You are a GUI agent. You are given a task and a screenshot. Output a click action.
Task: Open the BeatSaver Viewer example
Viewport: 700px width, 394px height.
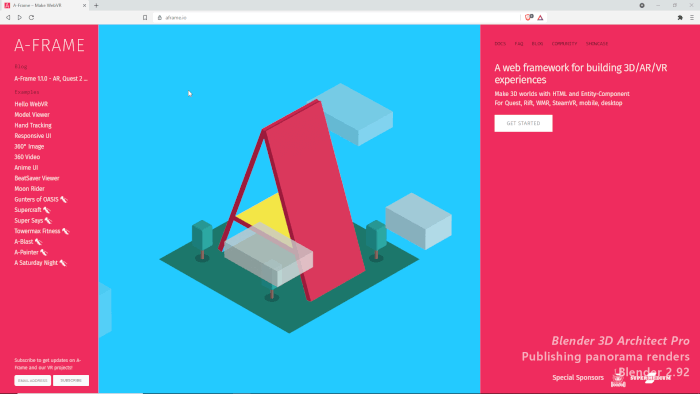point(37,178)
